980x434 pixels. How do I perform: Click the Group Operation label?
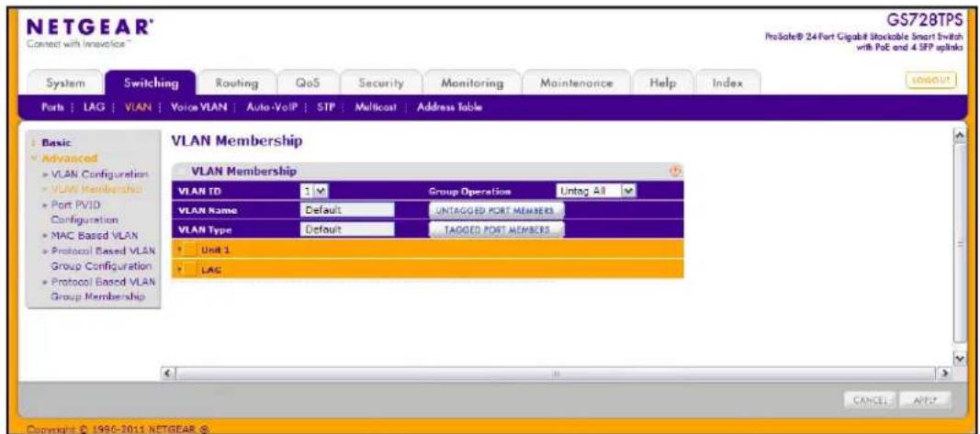point(469,191)
